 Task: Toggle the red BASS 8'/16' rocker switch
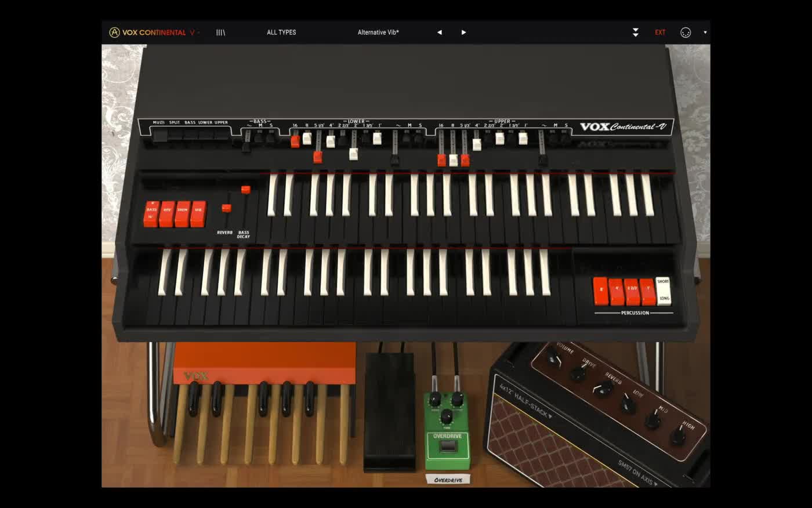151,213
